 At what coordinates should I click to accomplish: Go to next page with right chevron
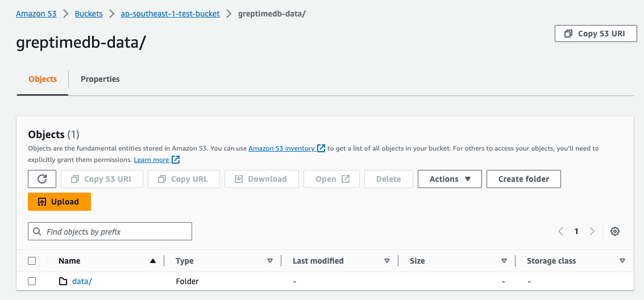pos(592,231)
